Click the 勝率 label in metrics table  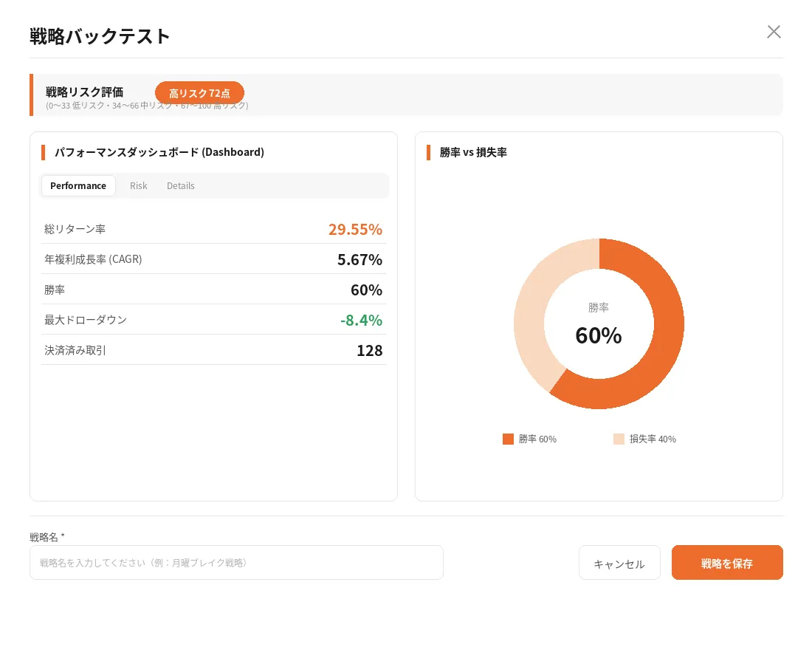click(55, 290)
